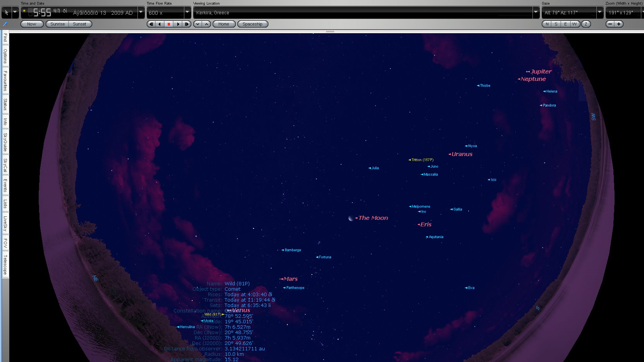The image size is (644, 362).
Task: Open the Info side tab
Action: (5, 122)
